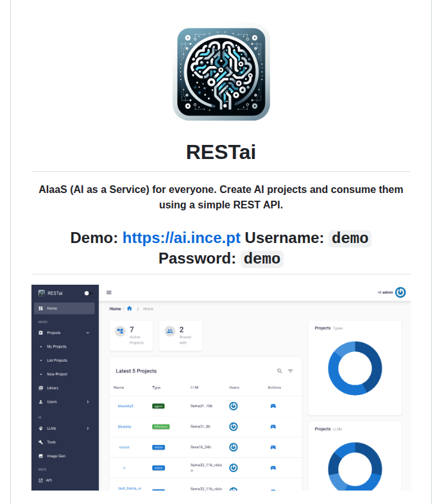
Task: Expand the Users chevron in the sidebar
Action: (88, 402)
